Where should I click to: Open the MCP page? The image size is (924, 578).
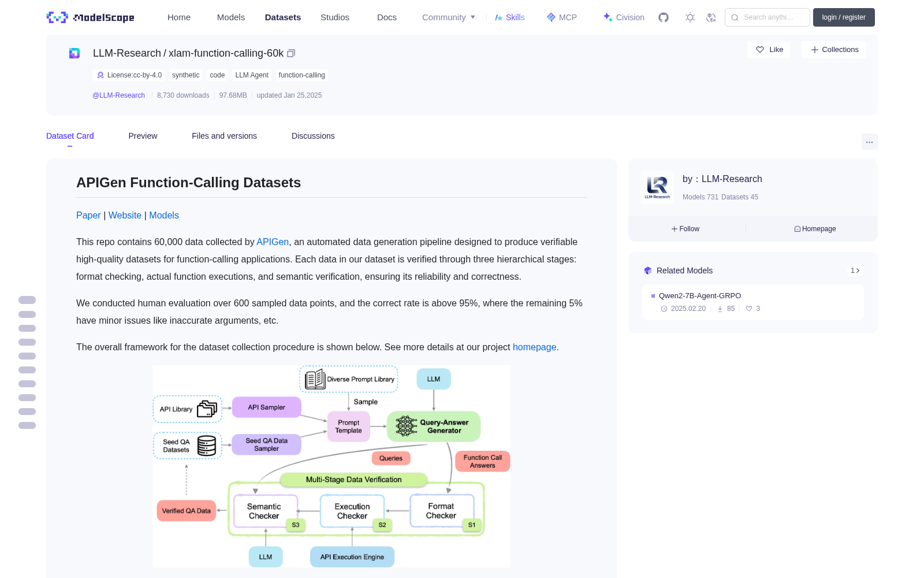562,17
